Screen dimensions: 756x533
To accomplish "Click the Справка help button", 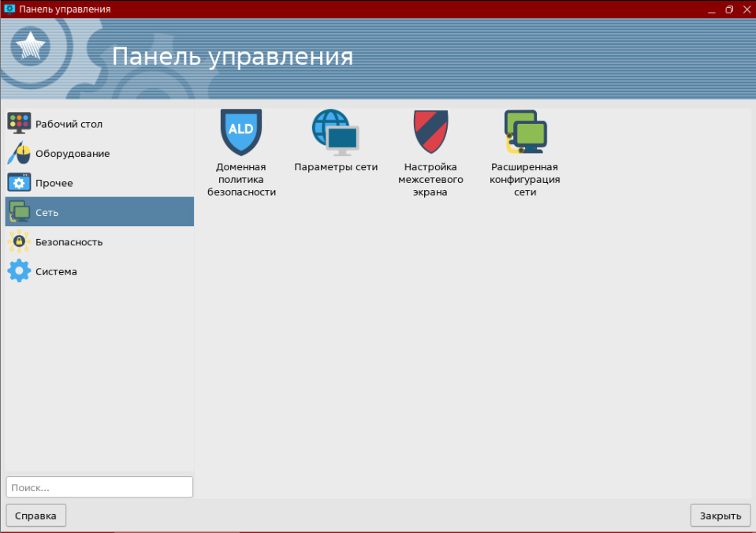I will pos(35,515).
